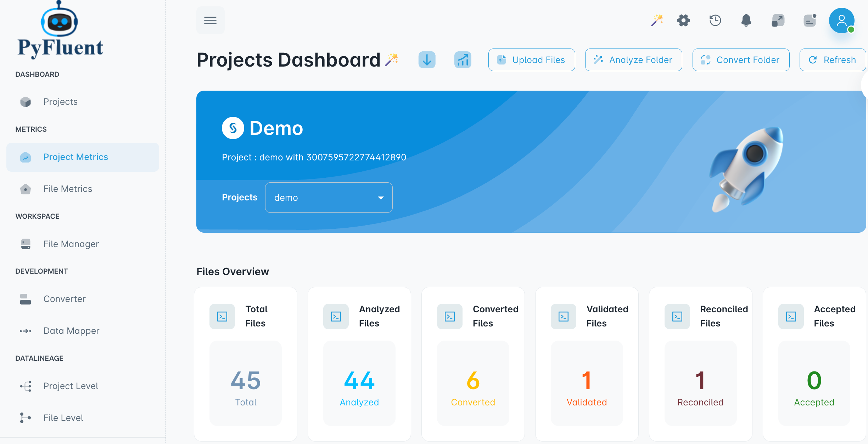Viewport: 868px width, 444px height.
Task: Click the Converted Files terminal icon
Action: [x=450, y=317]
